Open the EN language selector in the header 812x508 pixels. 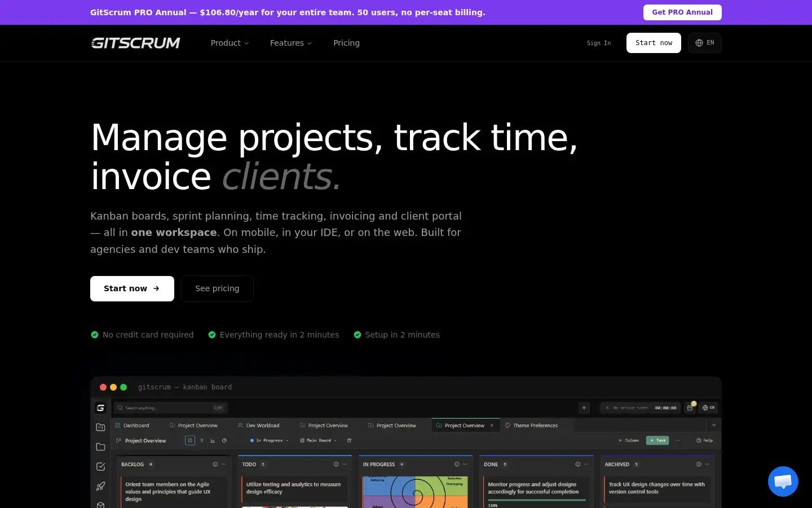(x=705, y=43)
